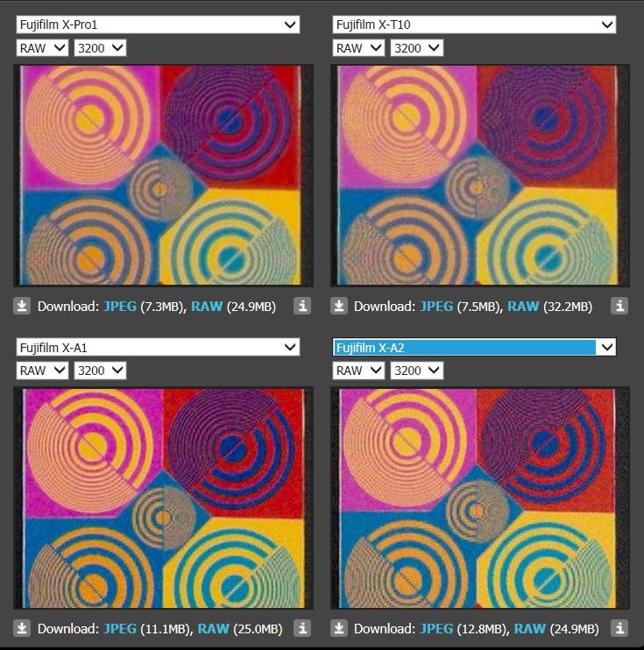Download the 24.9MB RAW for X-A2
The width and height of the screenshot is (644, 650).
pos(529,628)
